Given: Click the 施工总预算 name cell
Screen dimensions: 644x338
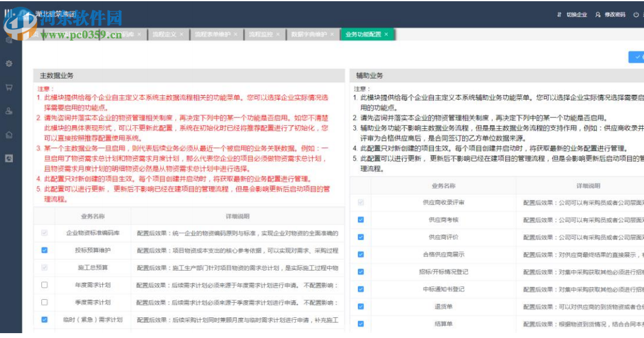Looking at the screenshot, I should tap(93, 267).
